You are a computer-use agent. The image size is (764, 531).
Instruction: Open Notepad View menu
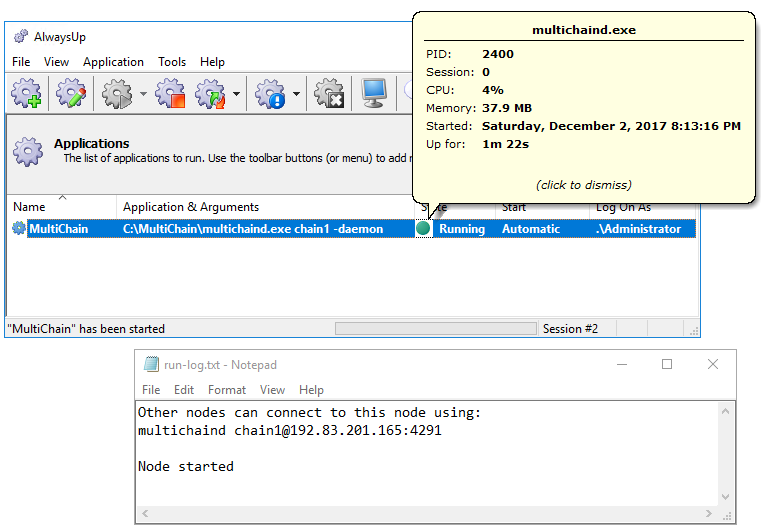272,390
